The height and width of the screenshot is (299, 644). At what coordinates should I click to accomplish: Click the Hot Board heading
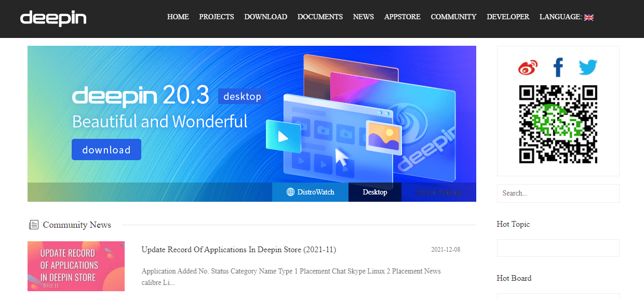point(514,278)
